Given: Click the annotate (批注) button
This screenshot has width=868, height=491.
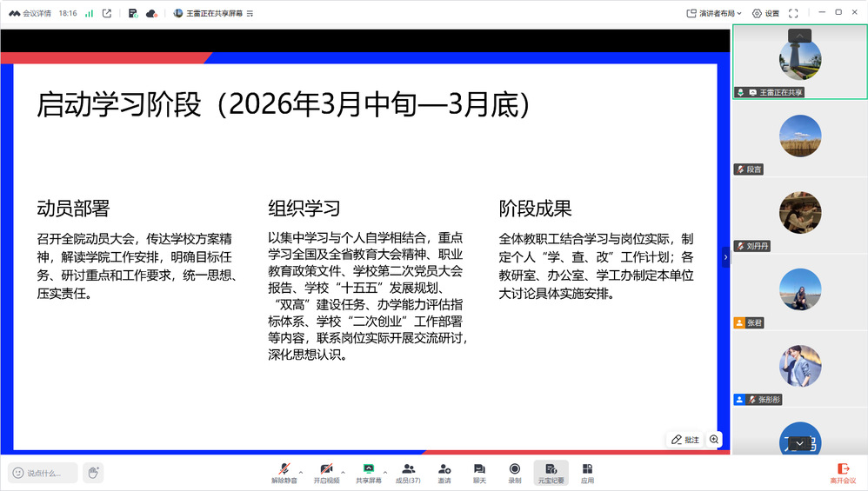Looking at the screenshot, I should pyautogui.click(x=685, y=440).
